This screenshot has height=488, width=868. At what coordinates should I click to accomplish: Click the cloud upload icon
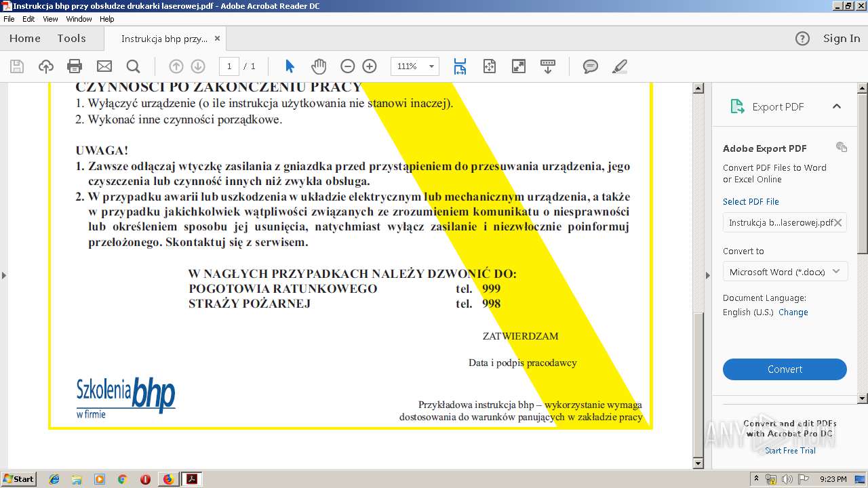click(45, 66)
